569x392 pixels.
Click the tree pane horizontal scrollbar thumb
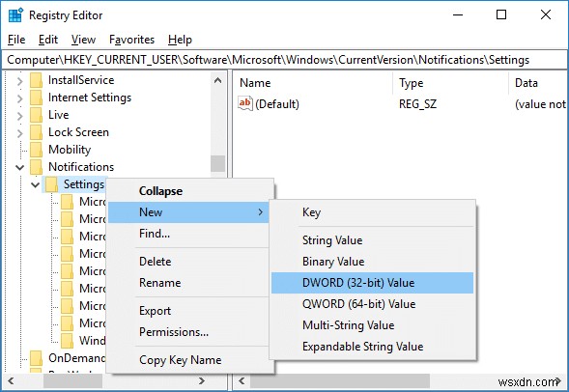coord(73,381)
